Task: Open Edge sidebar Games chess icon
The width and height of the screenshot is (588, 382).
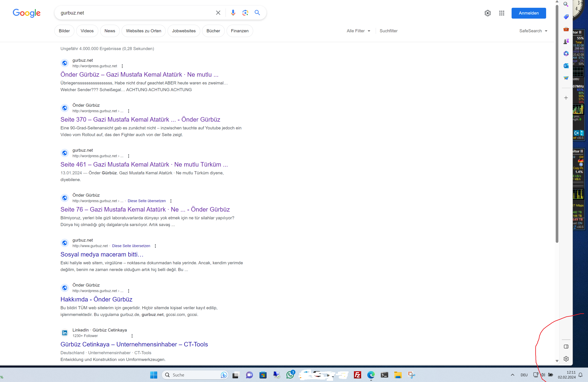Action: point(566,41)
